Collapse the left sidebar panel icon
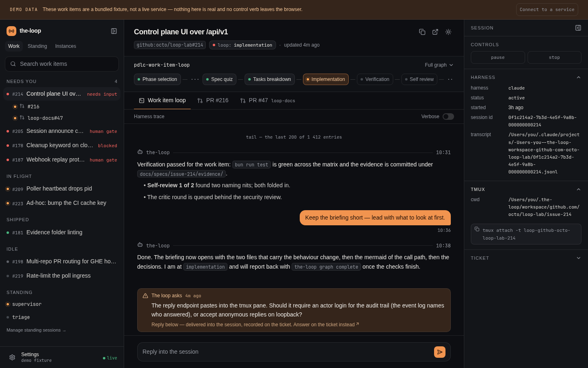588x368 pixels. click(x=114, y=31)
